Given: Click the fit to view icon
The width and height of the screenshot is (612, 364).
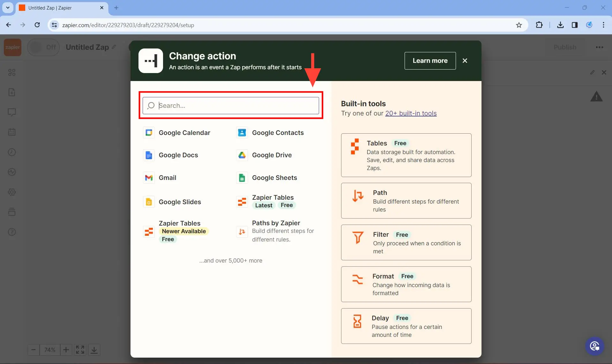Looking at the screenshot, I should pyautogui.click(x=80, y=350).
